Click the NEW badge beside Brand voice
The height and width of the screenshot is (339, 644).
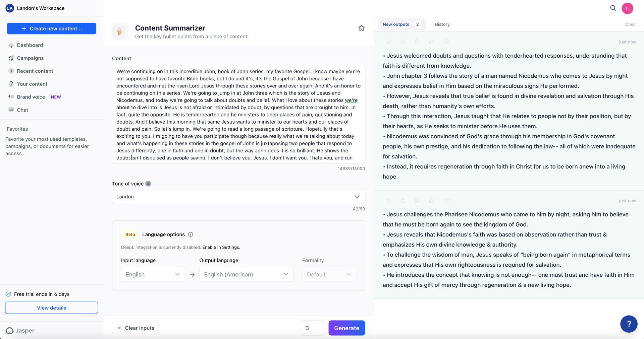click(x=56, y=97)
